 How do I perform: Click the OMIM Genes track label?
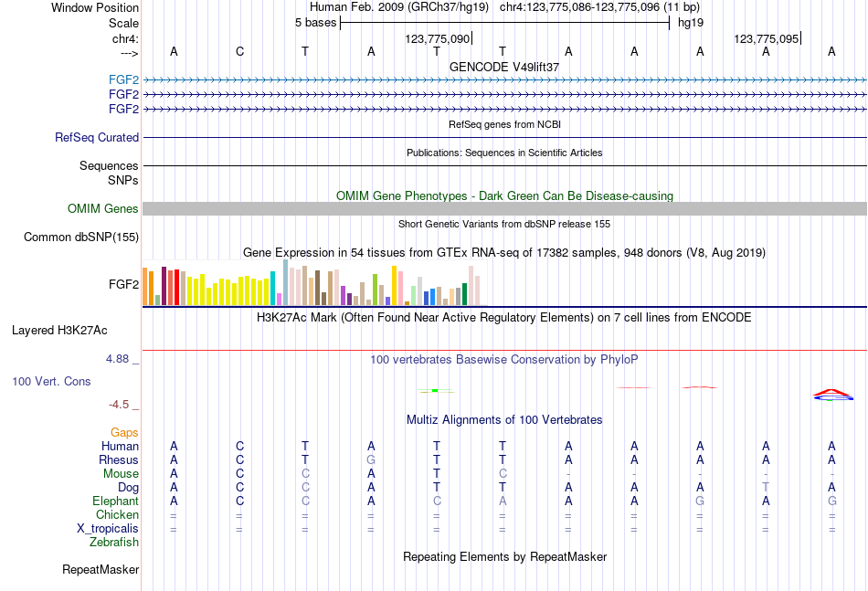click(103, 208)
